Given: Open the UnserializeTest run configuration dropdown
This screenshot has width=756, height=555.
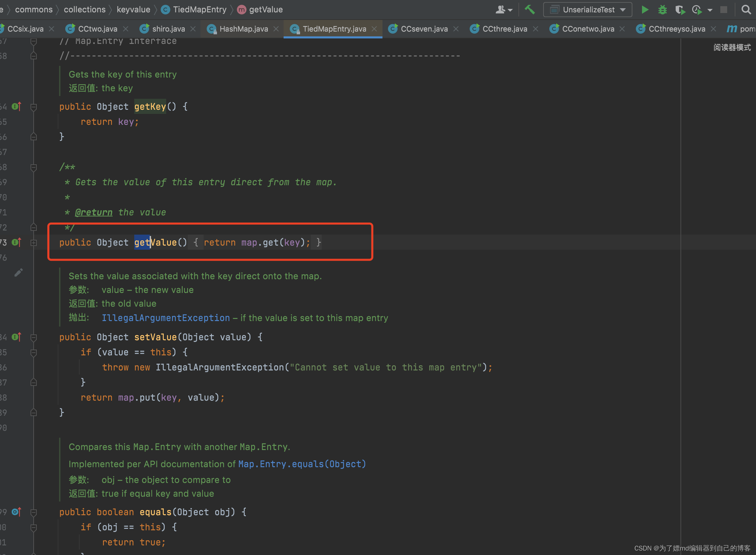Looking at the screenshot, I should click(587, 10).
